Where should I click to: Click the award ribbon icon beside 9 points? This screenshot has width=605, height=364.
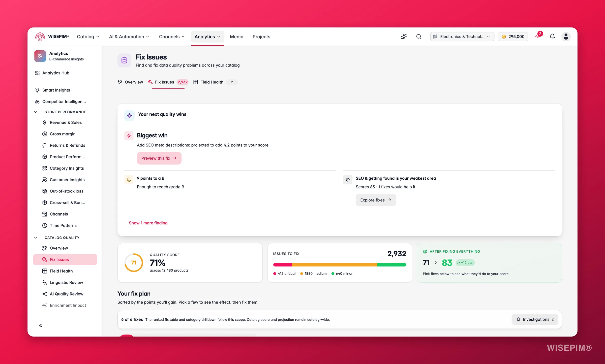tap(129, 180)
